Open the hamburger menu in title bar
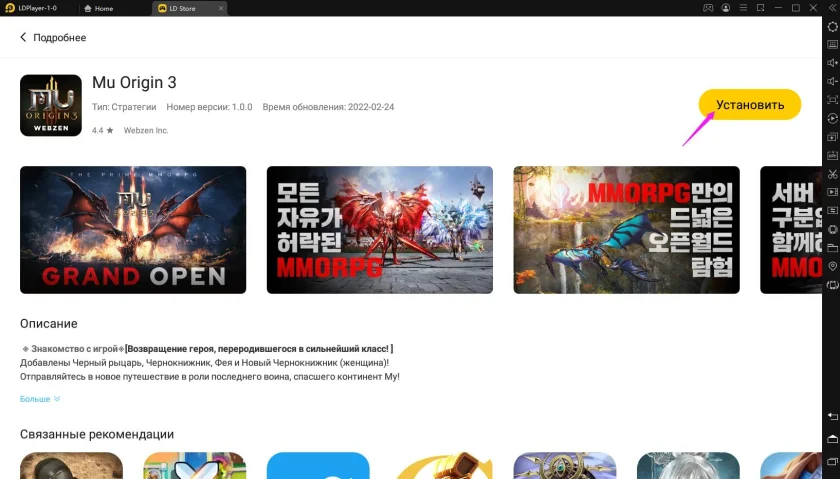 point(743,8)
